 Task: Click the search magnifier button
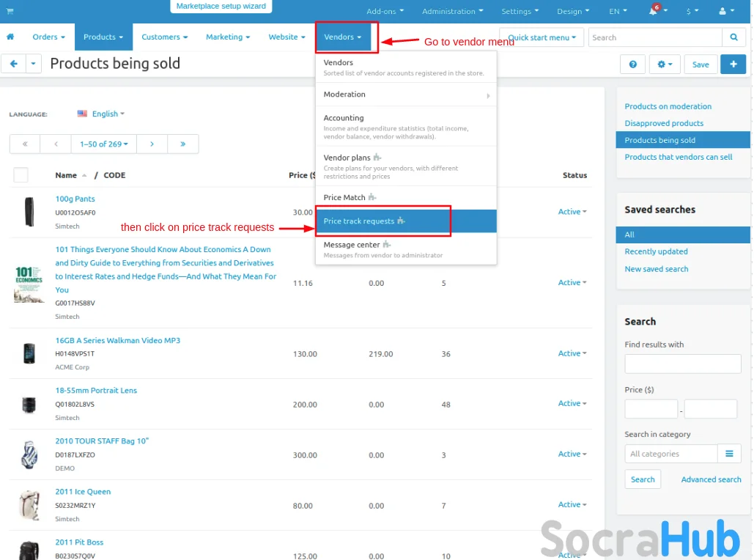(733, 37)
